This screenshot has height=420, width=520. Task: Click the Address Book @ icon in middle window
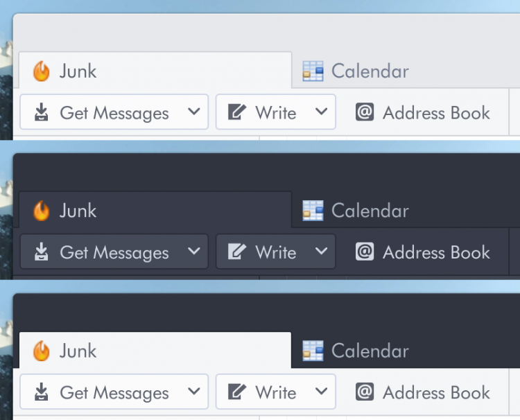365,252
